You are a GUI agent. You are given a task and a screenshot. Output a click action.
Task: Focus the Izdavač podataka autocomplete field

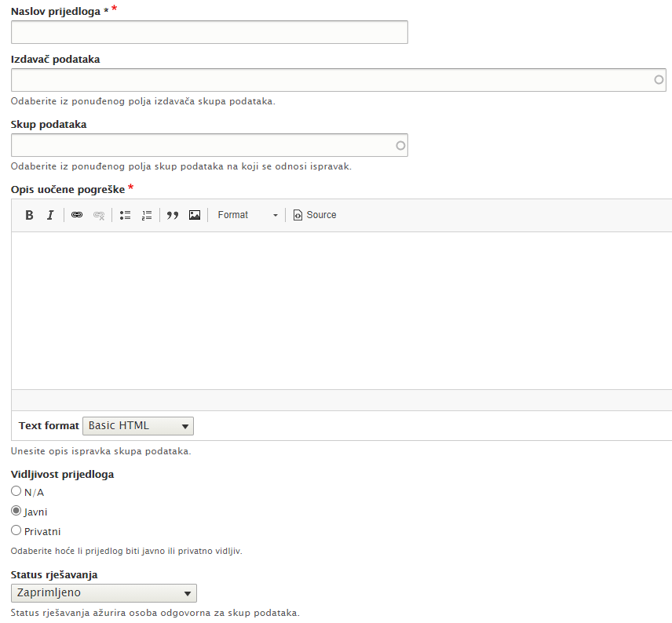click(330, 80)
